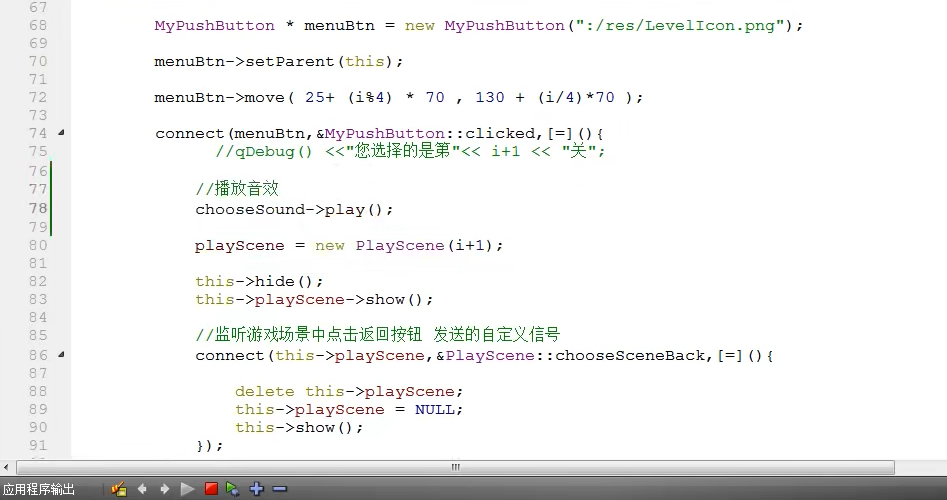The width and height of the screenshot is (947, 500).
Task: Click the //播放音效 comment
Action: point(237,189)
